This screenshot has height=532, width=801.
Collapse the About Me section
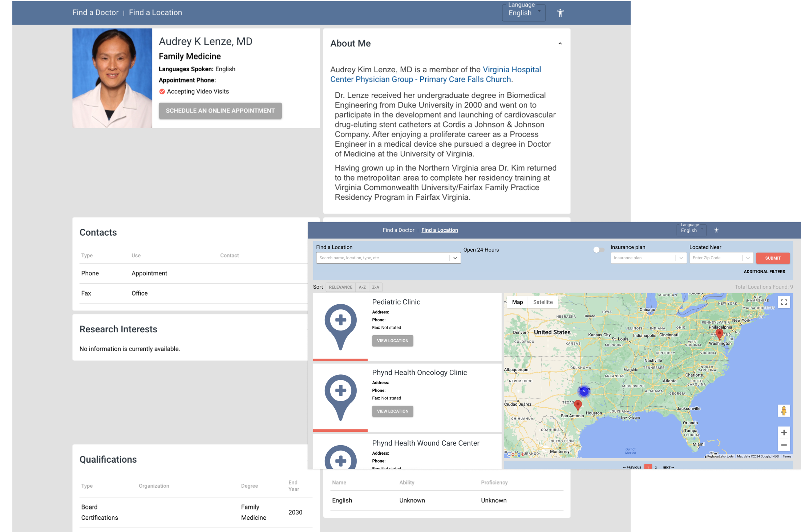pos(560,44)
